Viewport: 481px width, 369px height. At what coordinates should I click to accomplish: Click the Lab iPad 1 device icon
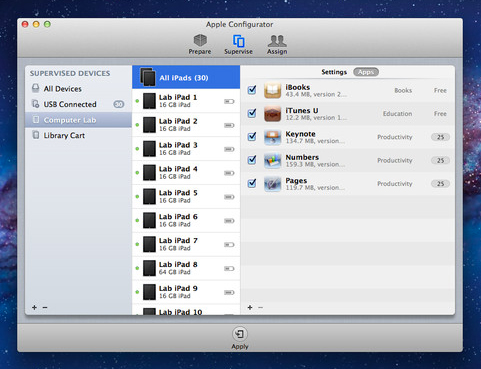point(149,101)
